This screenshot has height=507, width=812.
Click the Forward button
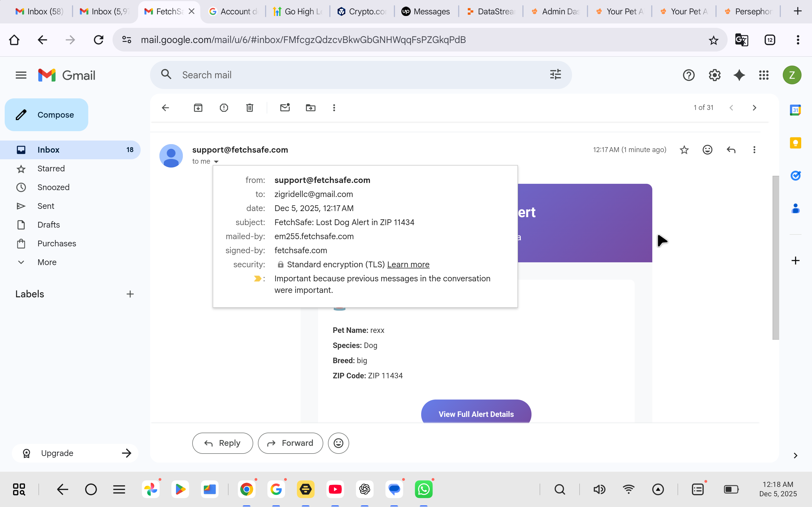290,443
